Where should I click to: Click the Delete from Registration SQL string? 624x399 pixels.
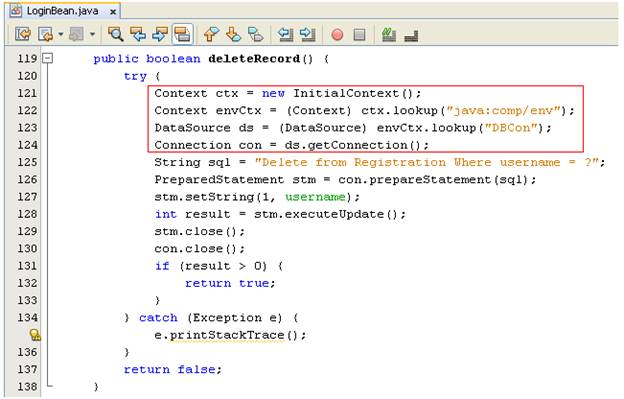[427, 162]
